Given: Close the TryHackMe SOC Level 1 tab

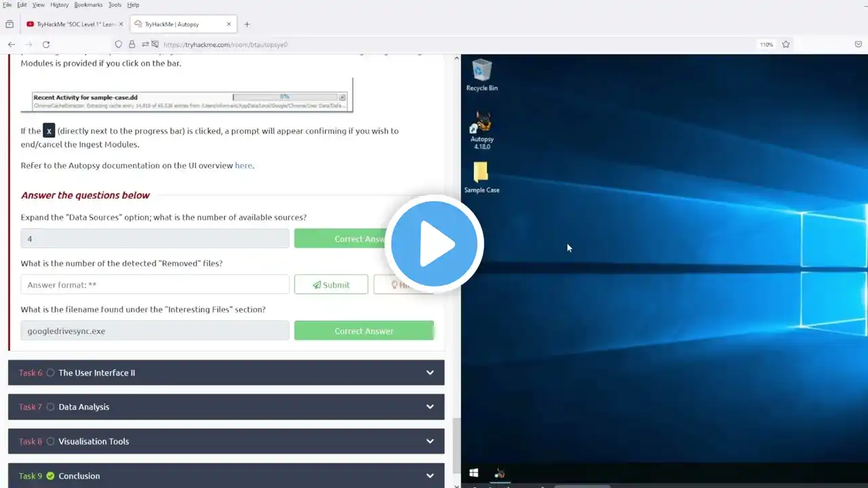Looking at the screenshot, I should pyautogui.click(x=121, y=24).
